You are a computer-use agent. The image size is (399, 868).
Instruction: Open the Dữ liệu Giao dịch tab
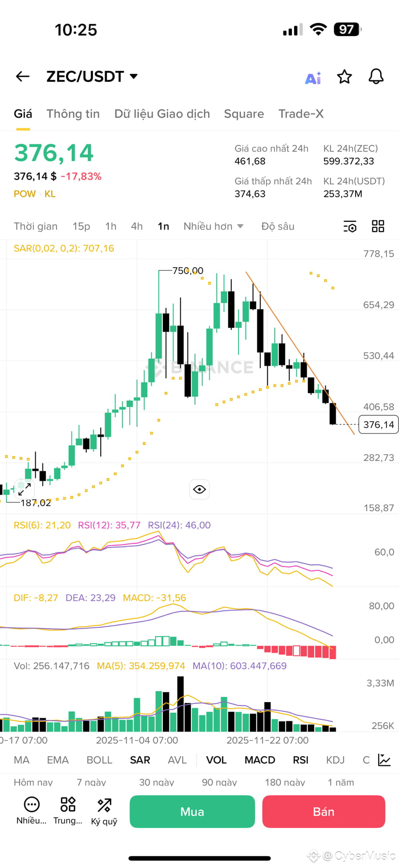pos(162,114)
